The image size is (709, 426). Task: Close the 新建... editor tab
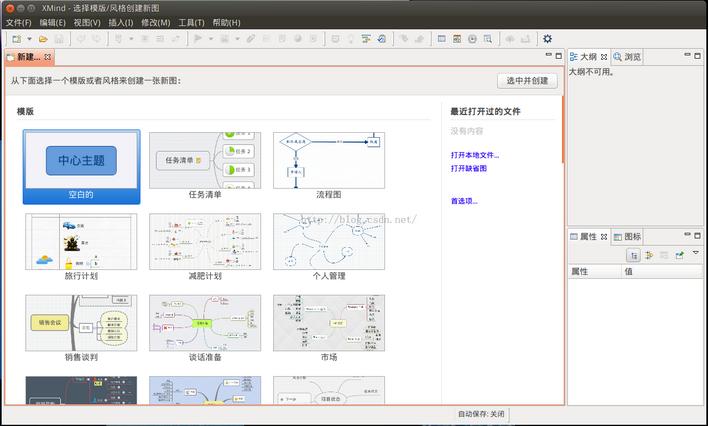coord(47,57)
